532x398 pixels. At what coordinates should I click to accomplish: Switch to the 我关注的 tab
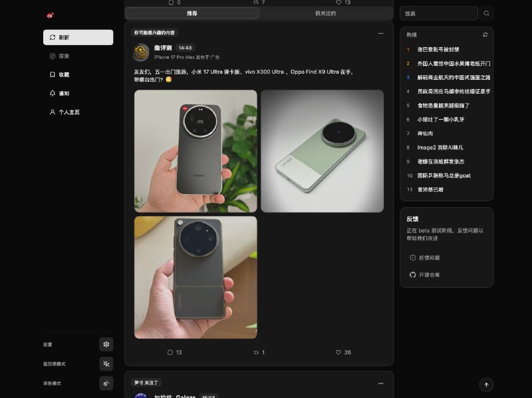(x=325, y=13)
